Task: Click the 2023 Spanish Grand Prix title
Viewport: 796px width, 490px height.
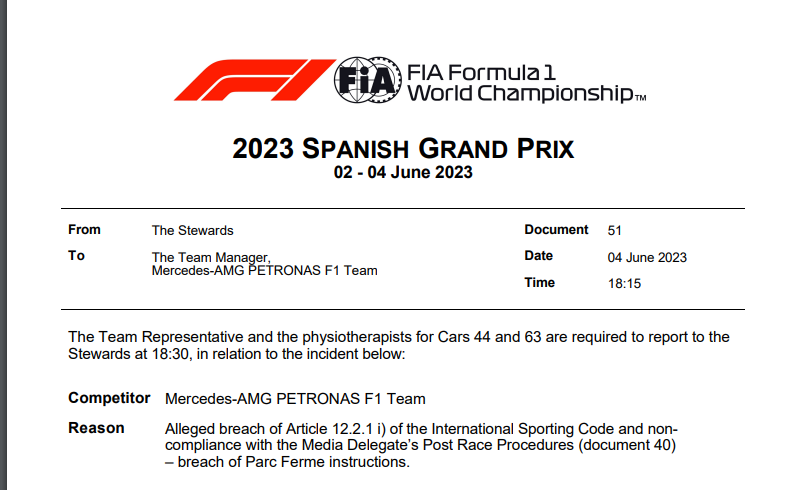Action: [x=403, y=149]
